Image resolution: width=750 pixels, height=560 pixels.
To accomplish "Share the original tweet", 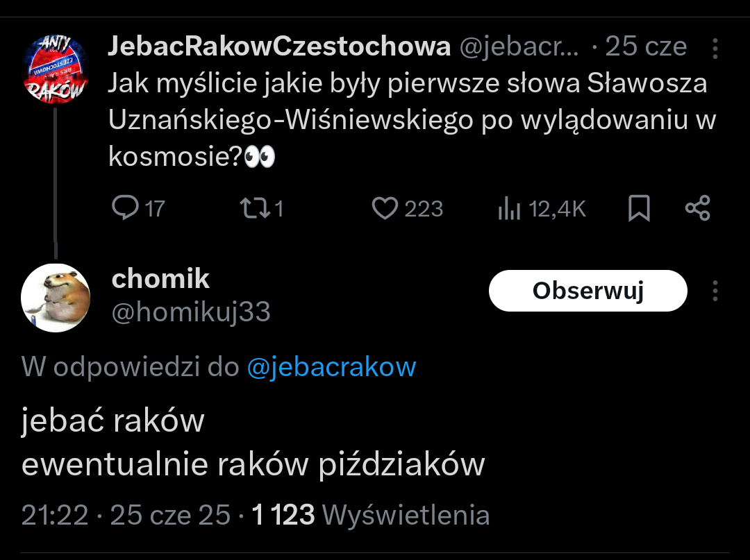I will click(697, 208).
